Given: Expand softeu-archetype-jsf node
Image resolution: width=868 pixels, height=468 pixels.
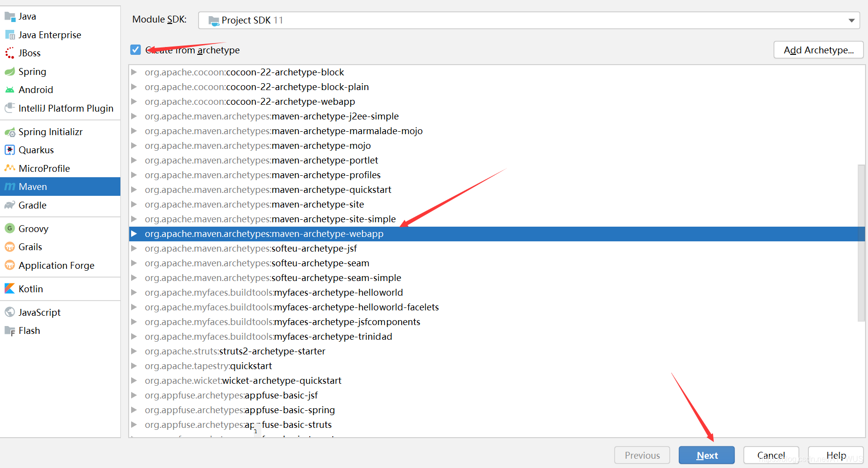Looking at the screenshot, I should [134, 248].
